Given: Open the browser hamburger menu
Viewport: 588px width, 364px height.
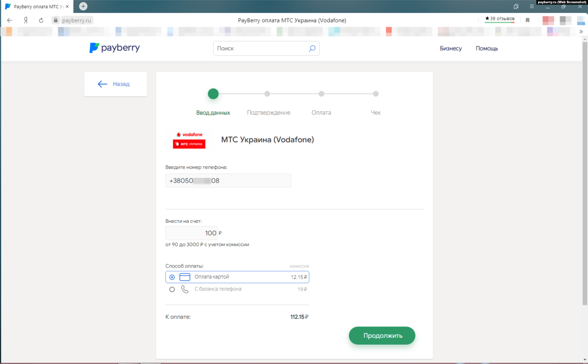Looking at the screenshot, I should 532,6.
